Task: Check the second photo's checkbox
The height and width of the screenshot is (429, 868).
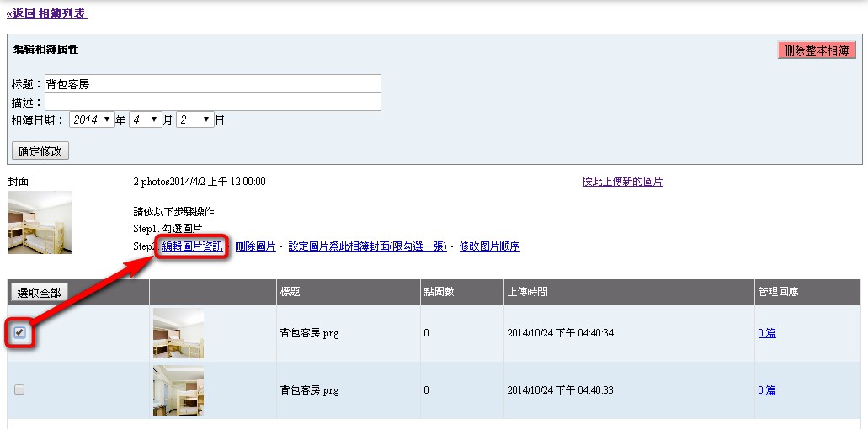Action: 19,389
